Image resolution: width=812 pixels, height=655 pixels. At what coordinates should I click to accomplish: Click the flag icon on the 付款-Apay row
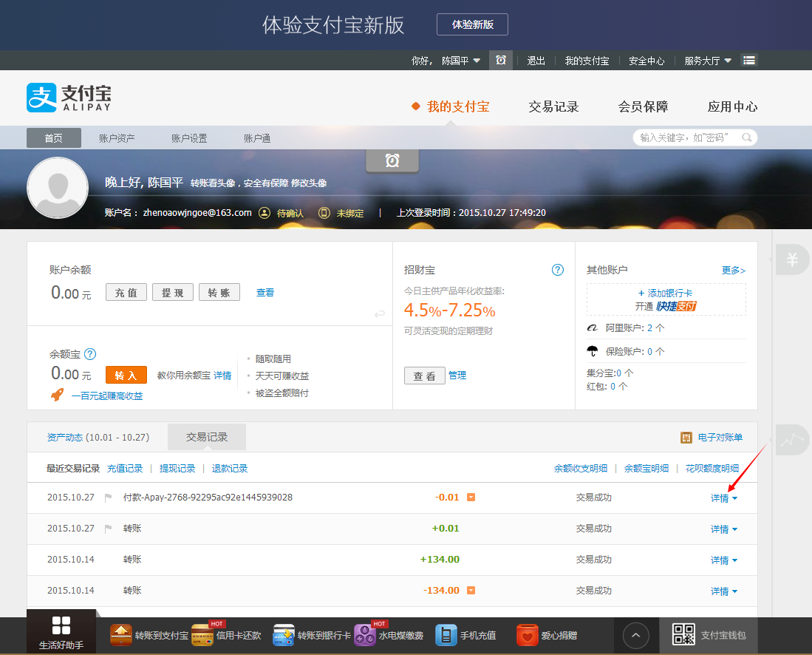[x=108, y=498]
